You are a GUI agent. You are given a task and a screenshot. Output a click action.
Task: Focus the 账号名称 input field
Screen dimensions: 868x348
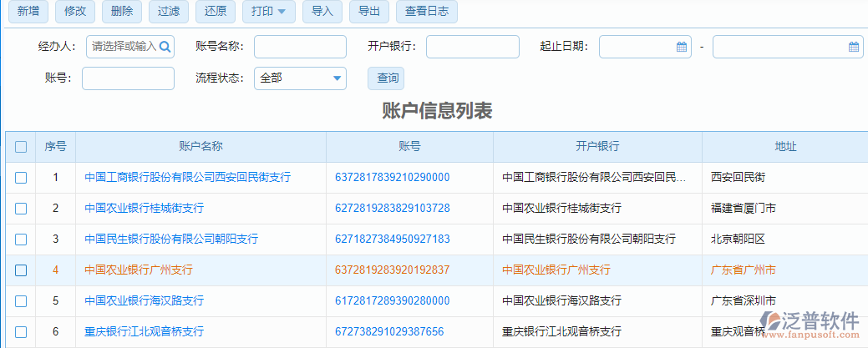(300, 47)
